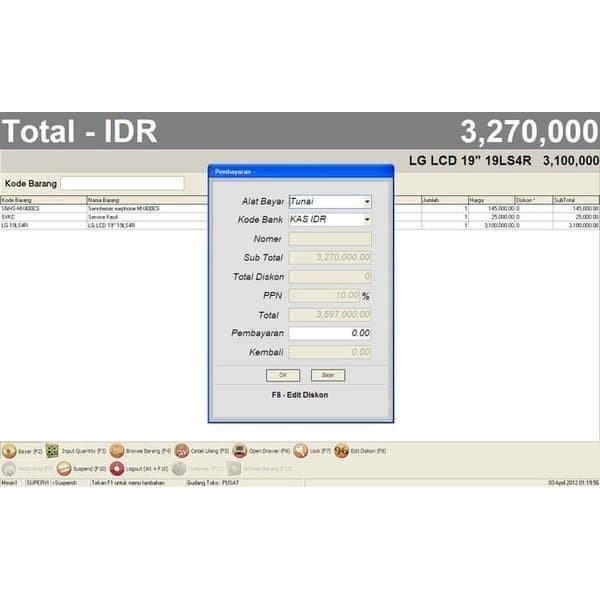Click the first greyed icon below Bayar
The image size is (600, 600).
(9, 468)
